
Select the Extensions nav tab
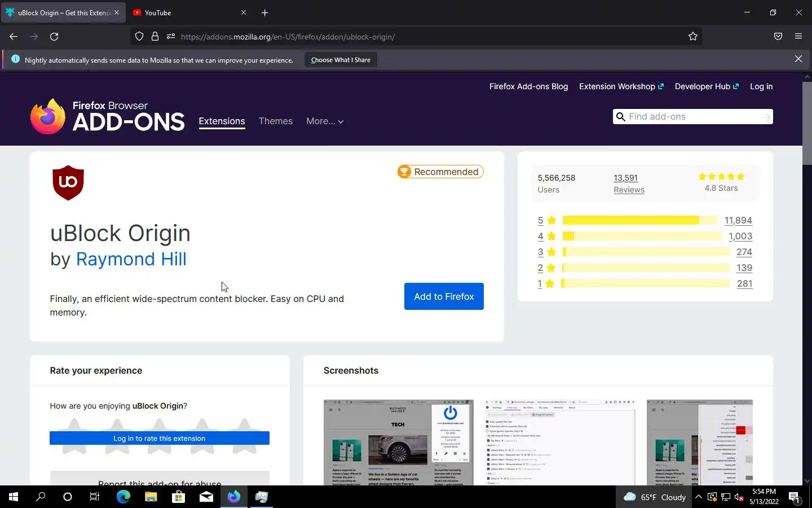[x=222, y=121]
